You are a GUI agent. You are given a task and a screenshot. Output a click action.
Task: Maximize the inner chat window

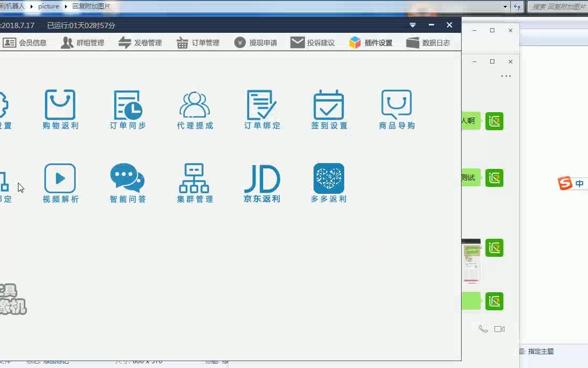(492, 61)
